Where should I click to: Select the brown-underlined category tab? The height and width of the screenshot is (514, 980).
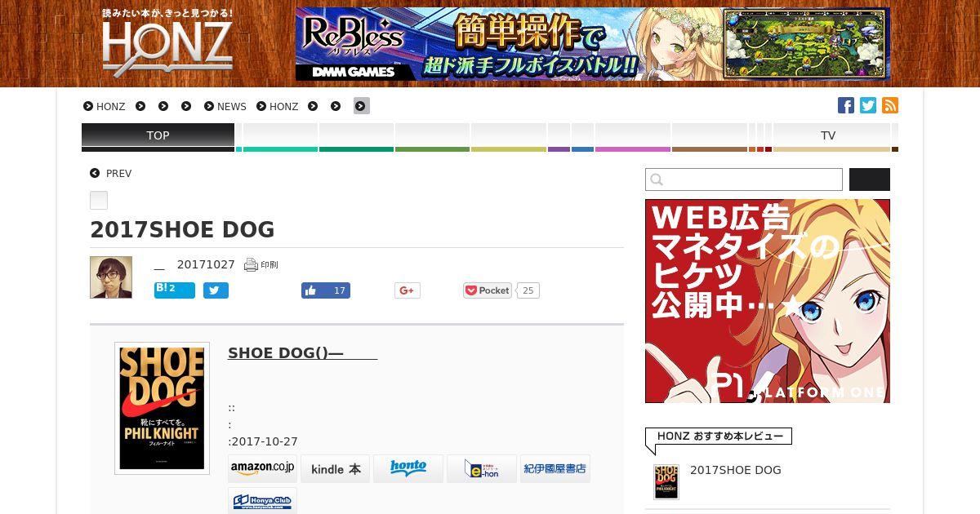point(710,137)
